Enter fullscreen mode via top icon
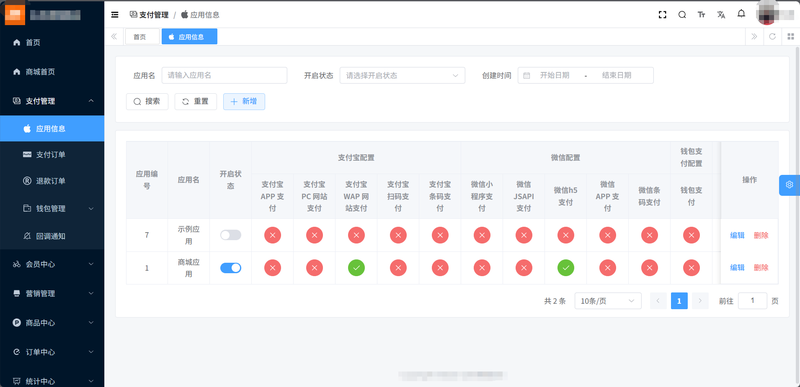Screen dimensions: 800x387 click(662, 15)
